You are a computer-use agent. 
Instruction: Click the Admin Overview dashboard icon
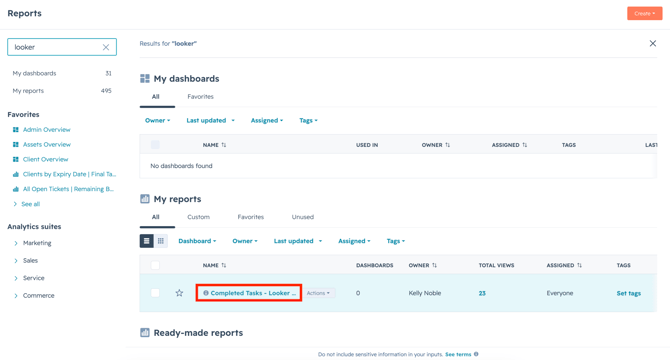pyautogui.click(x=16, y=129)
